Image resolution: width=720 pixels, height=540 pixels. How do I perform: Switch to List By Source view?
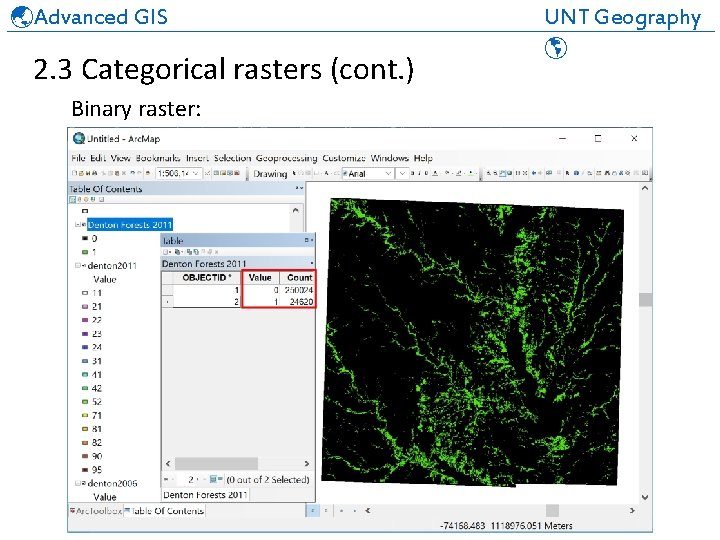click(79, 200)
